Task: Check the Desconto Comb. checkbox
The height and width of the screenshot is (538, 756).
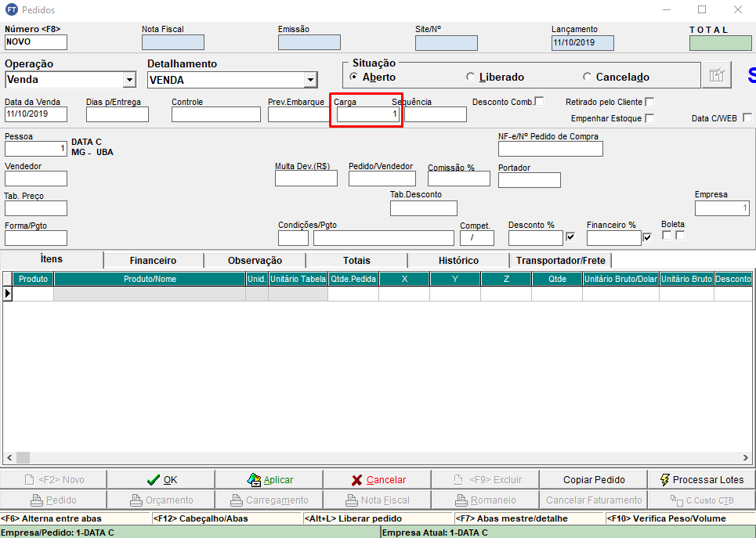Action: pos(539,101)
